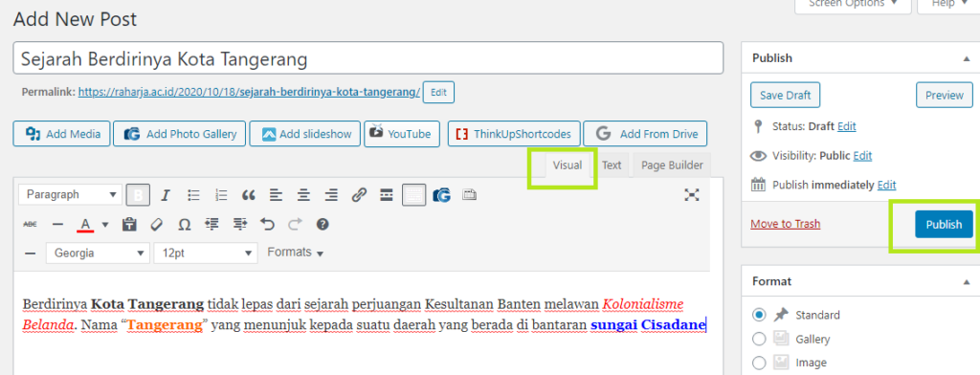Toggle the toolbar kitchen sink button

(x=413, y=195)
